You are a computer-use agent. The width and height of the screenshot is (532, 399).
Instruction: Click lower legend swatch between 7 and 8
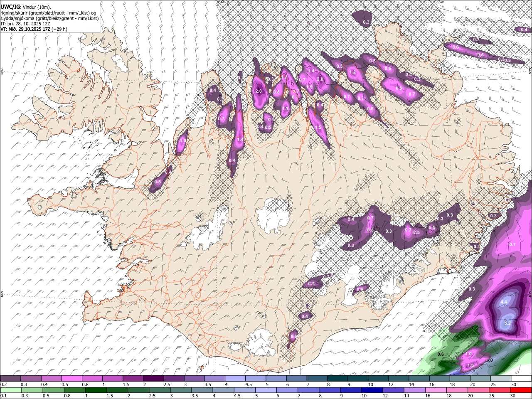point(308,390)
